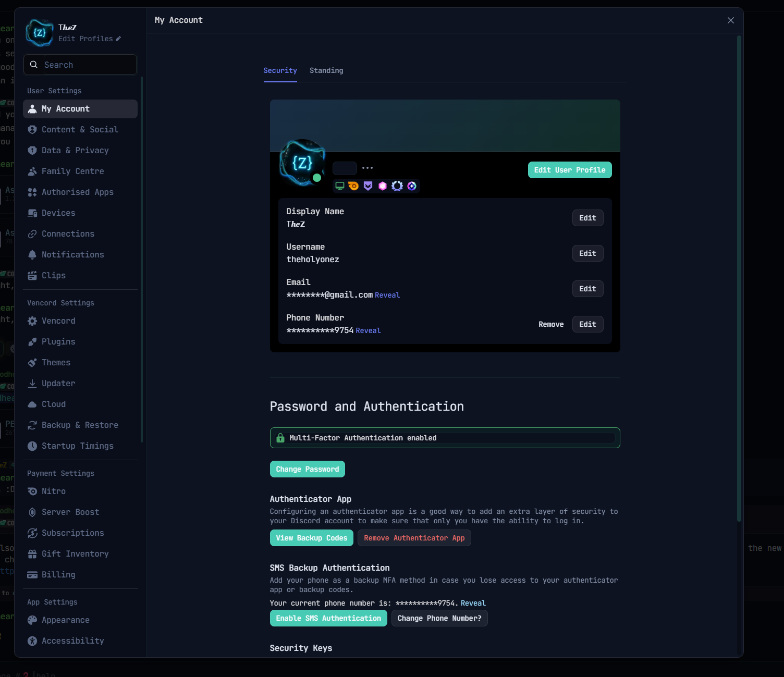Click the three-dots menu beside the username pill
Screen dimensions: 784x677
coord(367,168)
